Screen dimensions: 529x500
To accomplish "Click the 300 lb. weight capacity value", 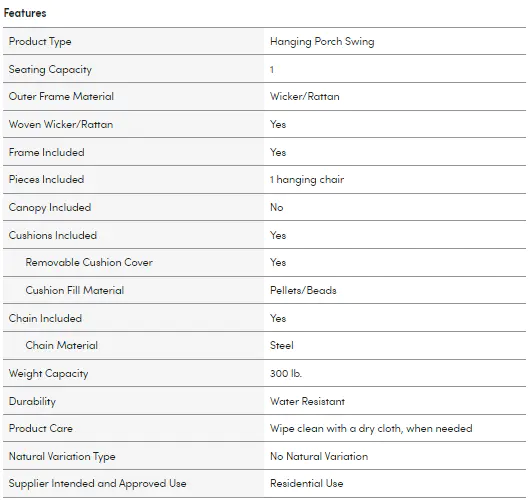I will 286,373.
